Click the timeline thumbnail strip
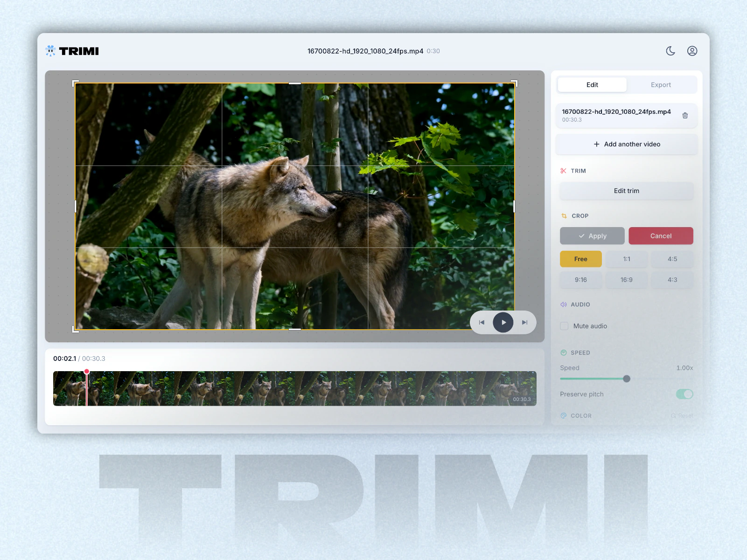747x560 pixels. pos(295,388)
